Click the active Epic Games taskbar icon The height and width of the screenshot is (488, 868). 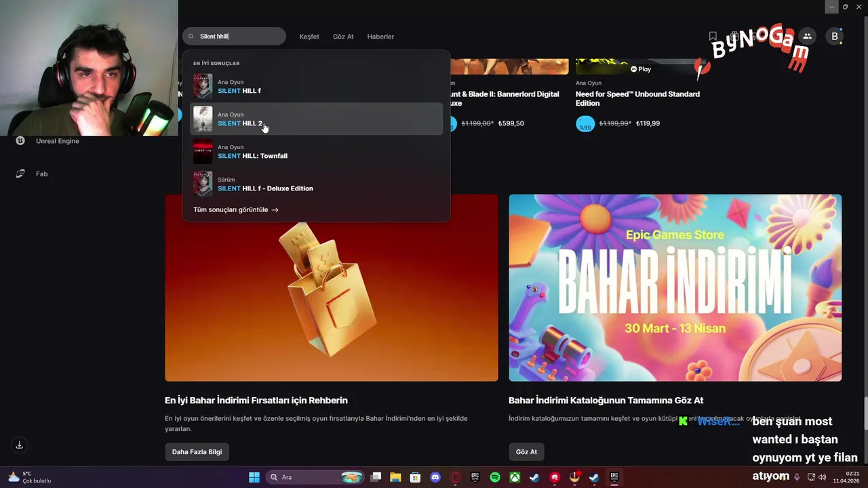click(614, 477)
